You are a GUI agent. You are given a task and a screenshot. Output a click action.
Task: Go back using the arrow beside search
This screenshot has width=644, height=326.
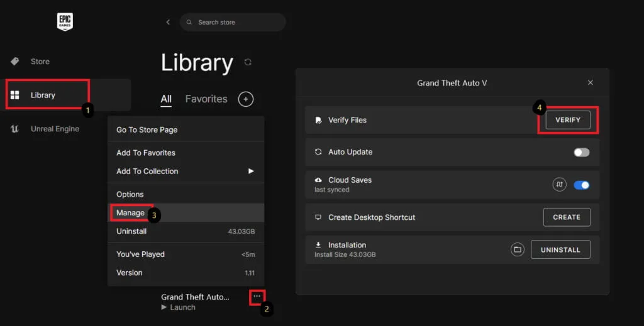168,22
